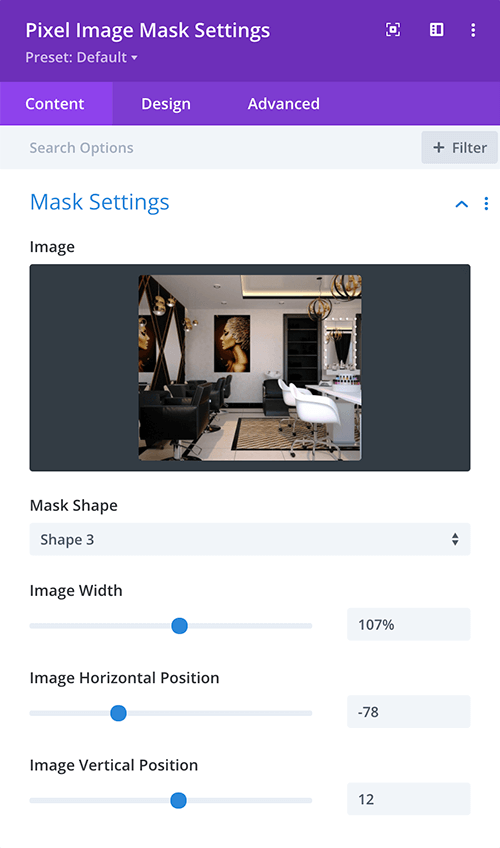Open the Advanced tab
The height and width of the screenshot is (848, 500).
(284, 103)
